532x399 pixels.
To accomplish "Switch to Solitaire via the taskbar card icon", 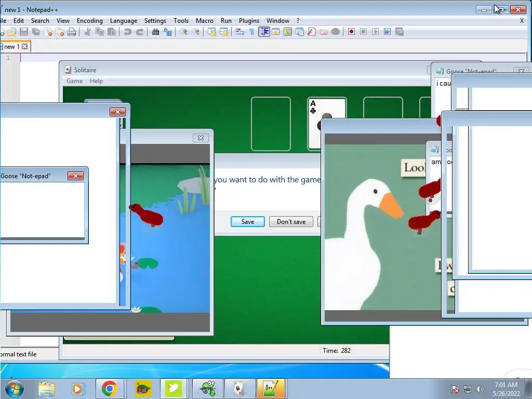I will [240, 389].
